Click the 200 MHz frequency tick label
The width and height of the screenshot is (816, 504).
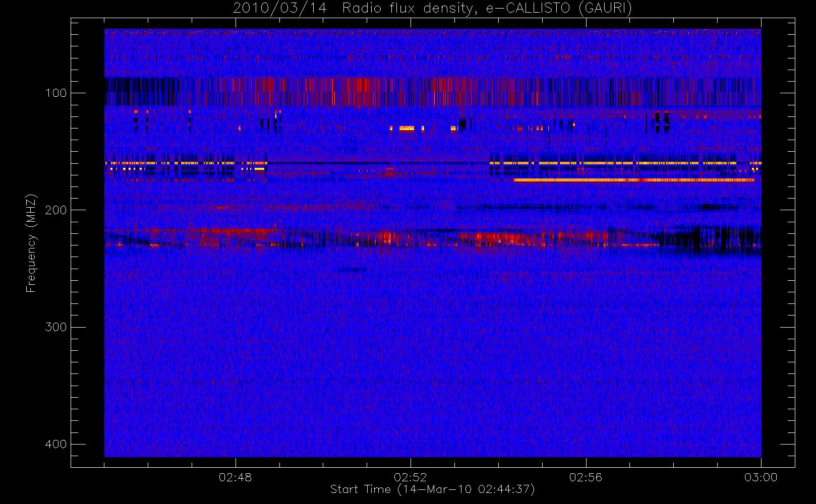[x=56, y=210]
